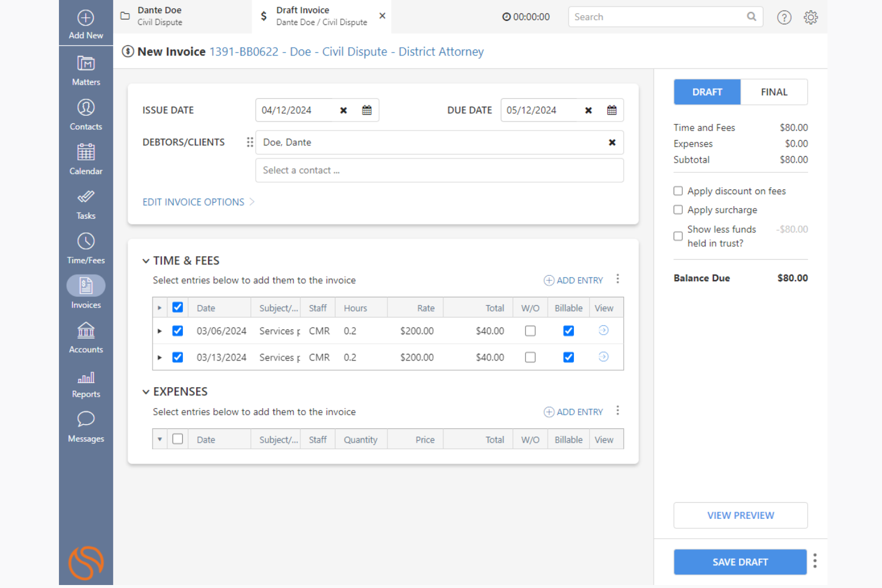Switch to the Dante Doe matter tab
Screen dimensions: 882x588
(x=182, y=16)
